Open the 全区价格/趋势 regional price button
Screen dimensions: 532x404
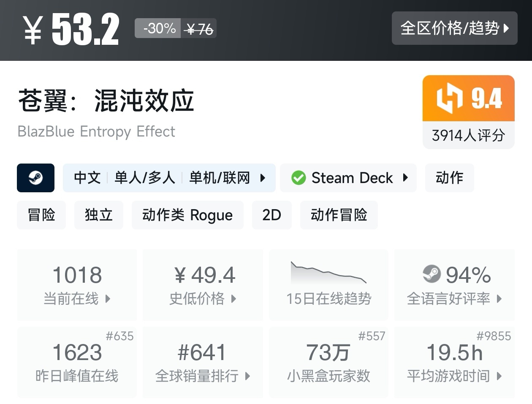click(x=454, y=28)
